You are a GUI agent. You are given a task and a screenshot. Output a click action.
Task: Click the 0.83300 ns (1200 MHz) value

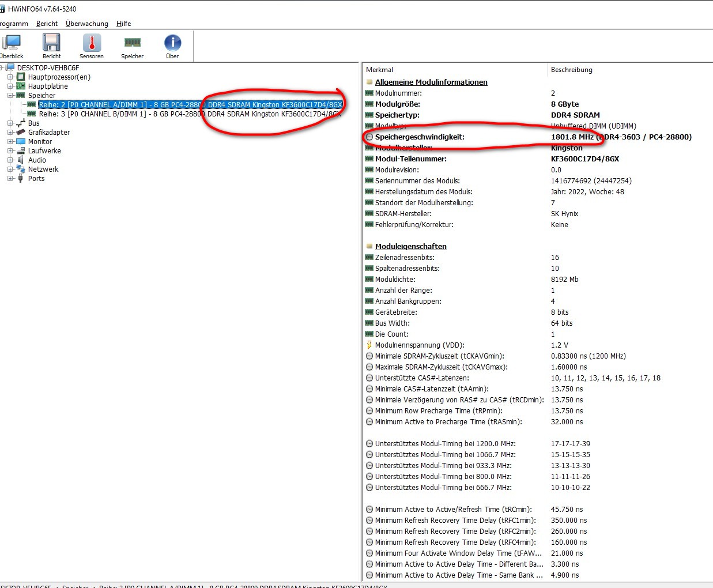[x=588, y=356]
